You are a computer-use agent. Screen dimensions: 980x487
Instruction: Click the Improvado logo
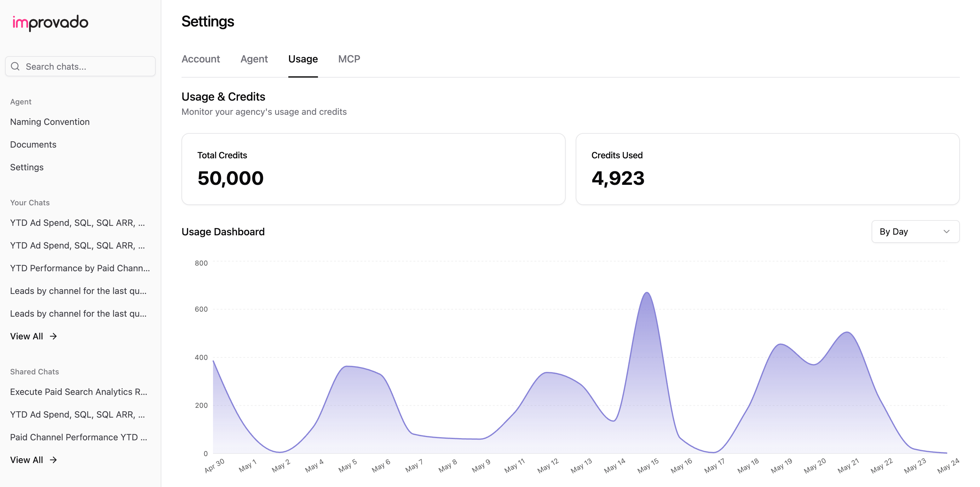pyautogui.click(x=50, y=22)
